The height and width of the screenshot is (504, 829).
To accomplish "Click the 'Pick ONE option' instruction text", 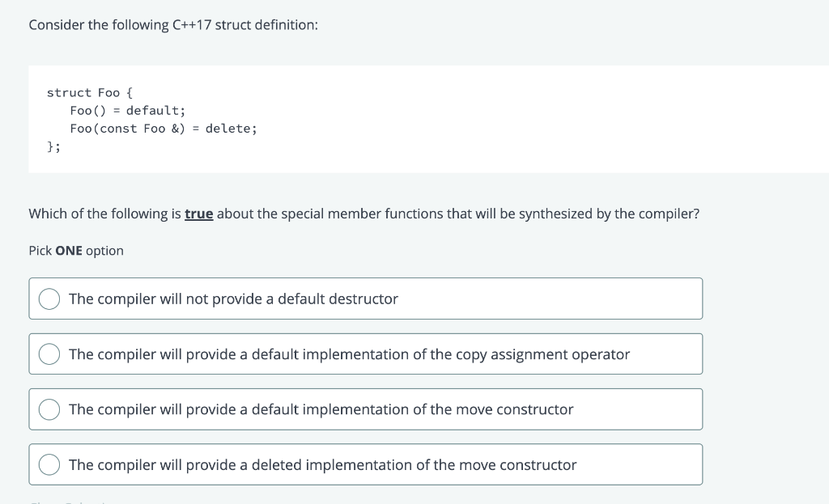I will coord(76,251).
